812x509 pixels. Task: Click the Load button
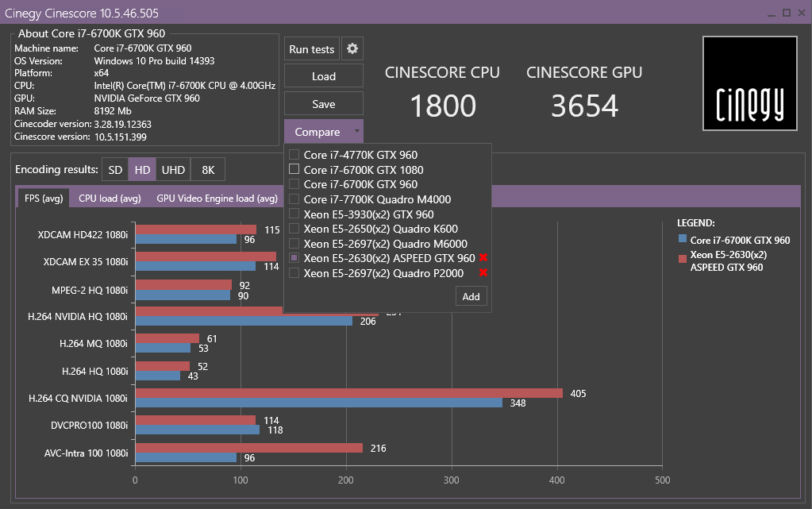324,76
